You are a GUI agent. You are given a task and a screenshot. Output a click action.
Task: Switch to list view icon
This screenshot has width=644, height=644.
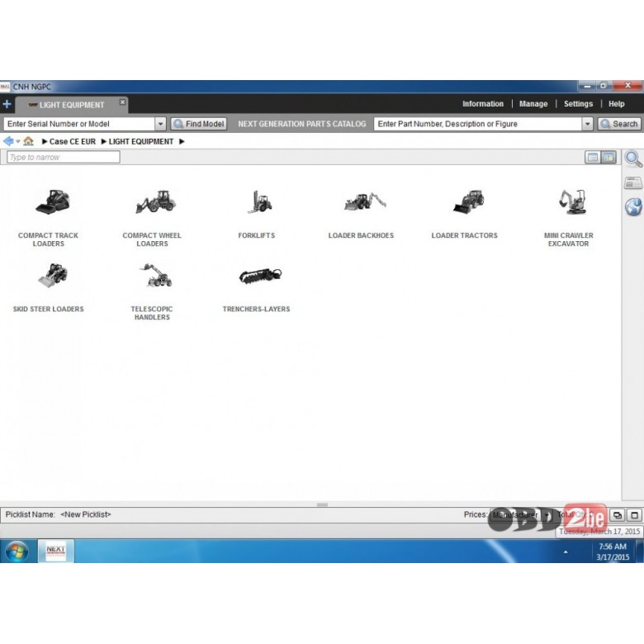(x=592, y=158)
